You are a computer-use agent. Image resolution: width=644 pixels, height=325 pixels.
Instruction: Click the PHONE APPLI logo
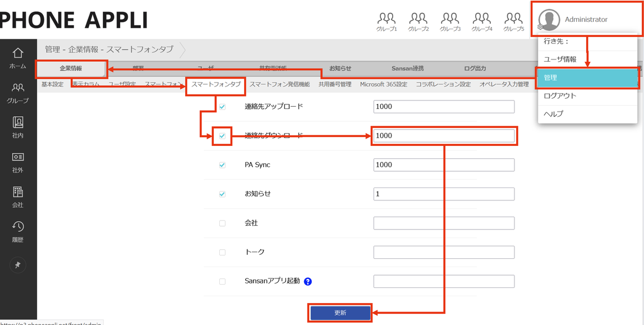click(x=74, y=20)
